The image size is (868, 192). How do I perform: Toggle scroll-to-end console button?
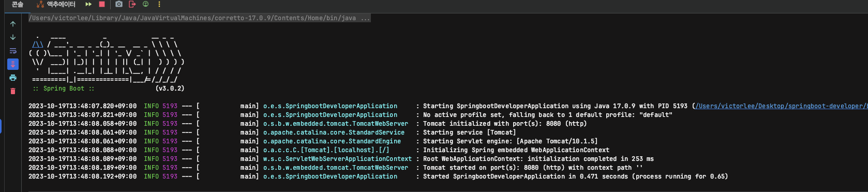(13, 64)
